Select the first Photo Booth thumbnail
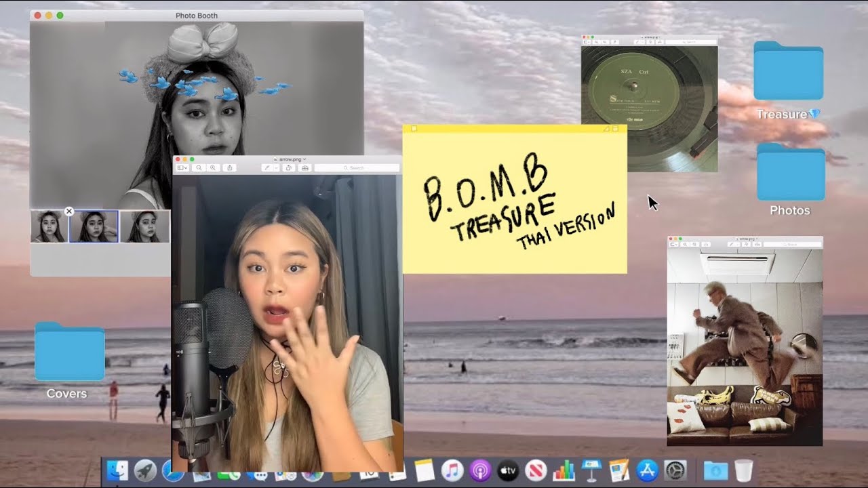Viewport: 868px width, 488px height. (49, 226)
